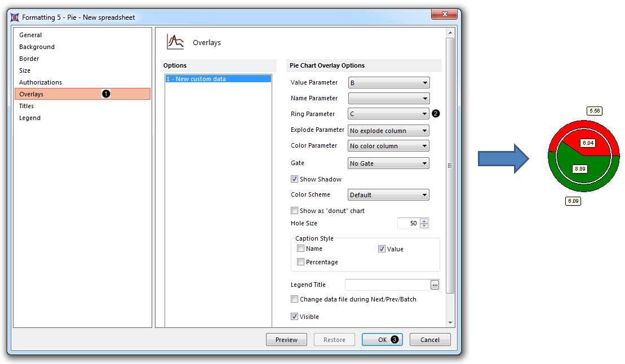Screen dimensions: 625x364
Task: Expand the Ring Parameter dropdown
Action: click(388, 114)
